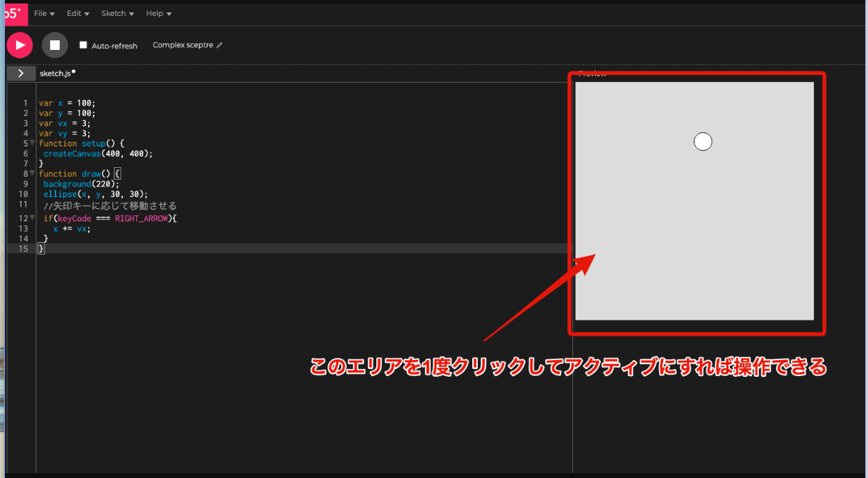This screenshot has height=478, width=868.
Task: Expand the file sidebar with the chevron
Action: tap(21, 73)
